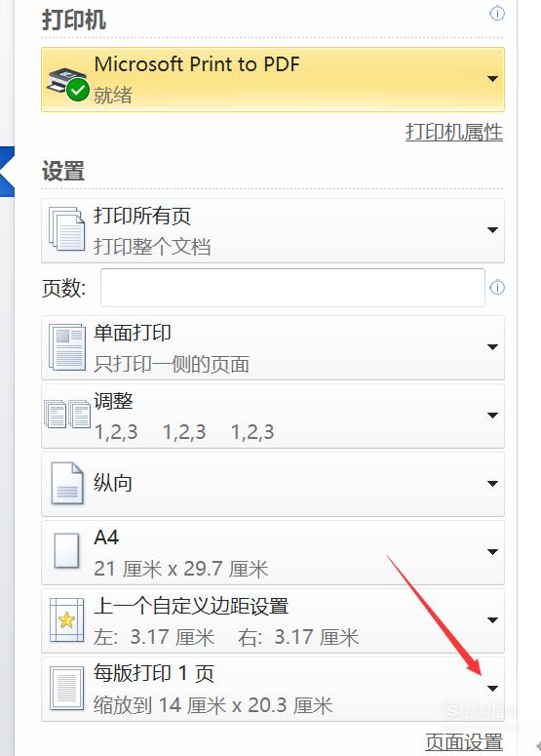Expand the 每版打印 1 页 dropdown arrow
Viewport: 541px width, 756px height.
click(x=492, y=689)
